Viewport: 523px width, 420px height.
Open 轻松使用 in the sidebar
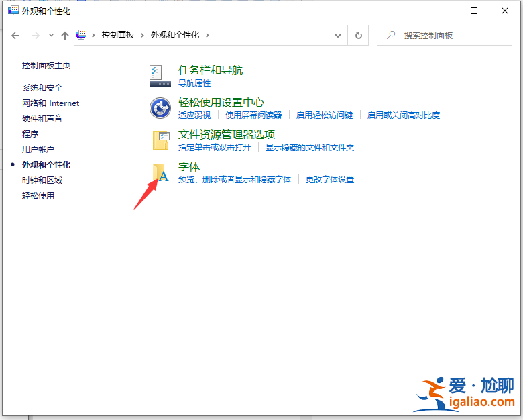tap(38, 196)
